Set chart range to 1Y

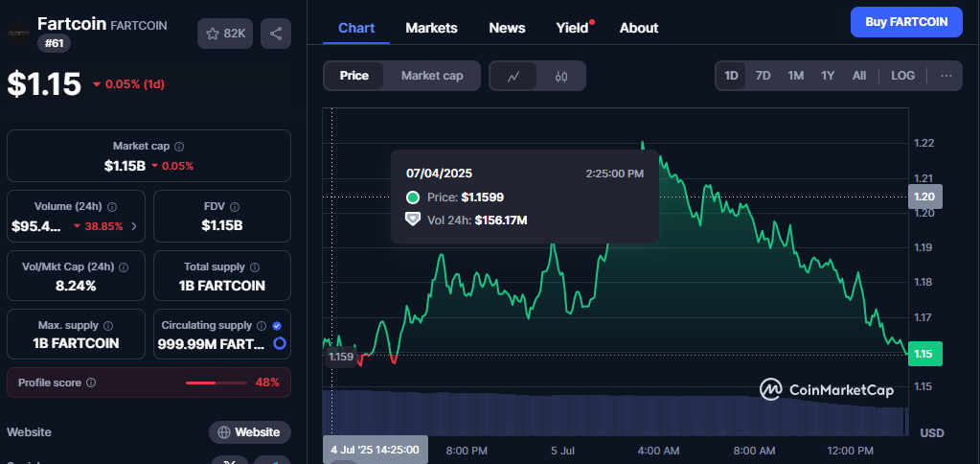click(x=828, y=76)
